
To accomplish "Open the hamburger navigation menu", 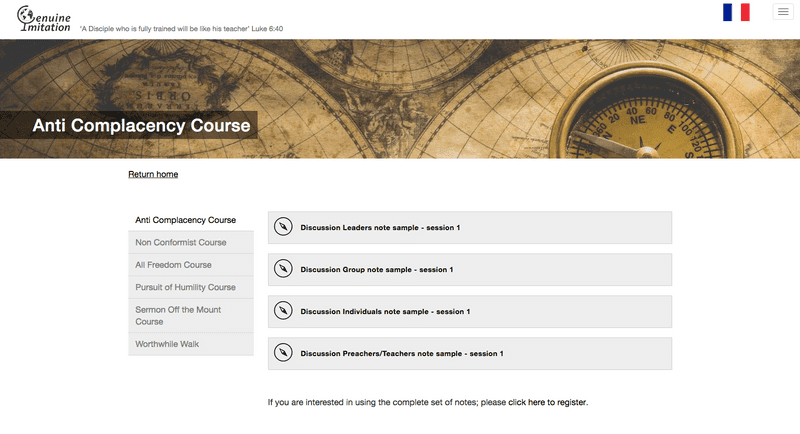I will (x=783, y=12).
